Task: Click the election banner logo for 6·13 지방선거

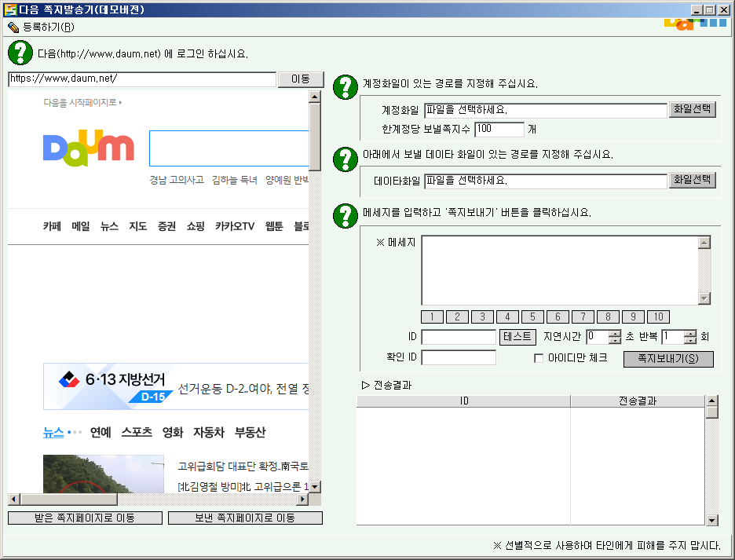Action: pyautogui.click(x=71, y=380)
